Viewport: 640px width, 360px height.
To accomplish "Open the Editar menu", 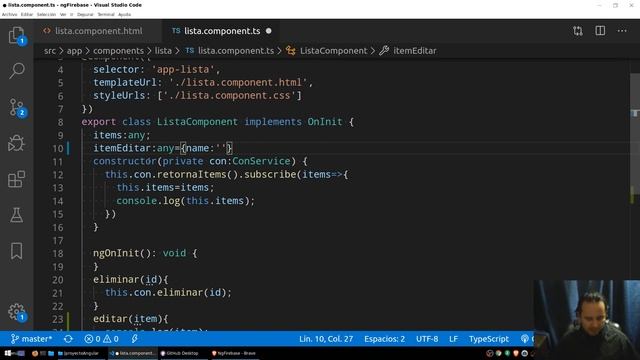I will [x=27, y=14].
